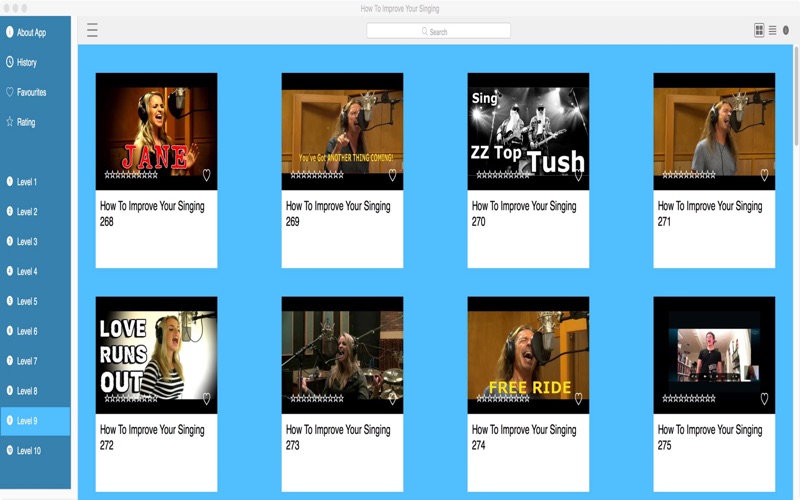This screenshot has height=500, width=800.
Task: Rate video 268 using its star row
Action: 131,175
